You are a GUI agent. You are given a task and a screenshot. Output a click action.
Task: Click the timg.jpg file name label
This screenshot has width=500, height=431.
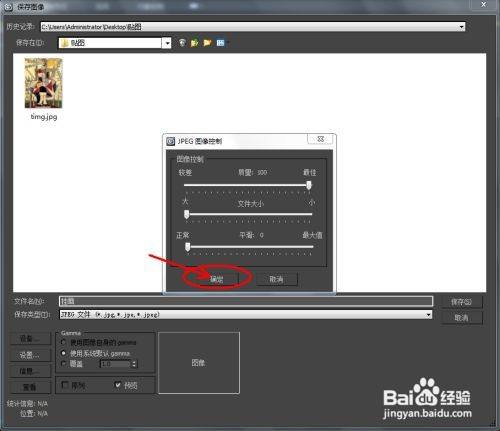tap(44, 117)
